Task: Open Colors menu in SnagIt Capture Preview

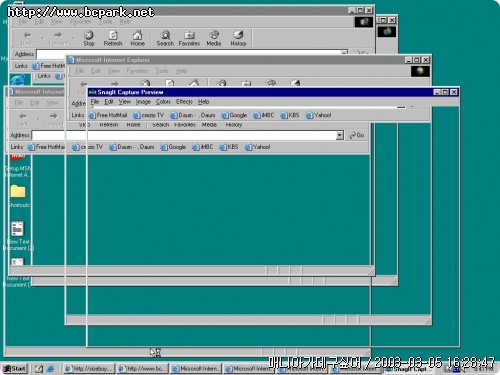Action: (163, 102)
